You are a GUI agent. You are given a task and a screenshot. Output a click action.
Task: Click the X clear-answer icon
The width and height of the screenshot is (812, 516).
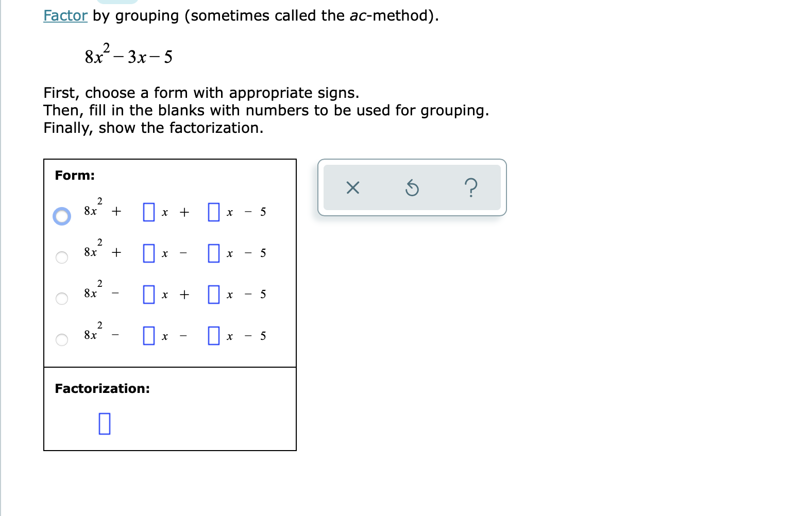point(352,188)
